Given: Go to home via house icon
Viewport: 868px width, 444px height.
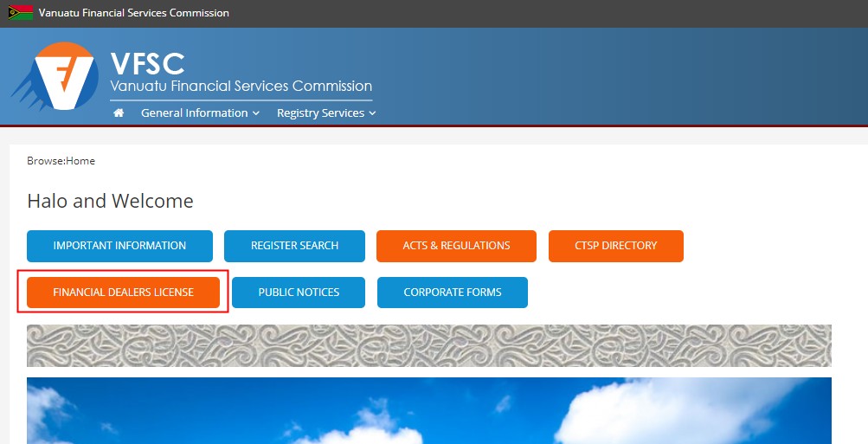Looking at the screenshot, I should coord(119,113).
